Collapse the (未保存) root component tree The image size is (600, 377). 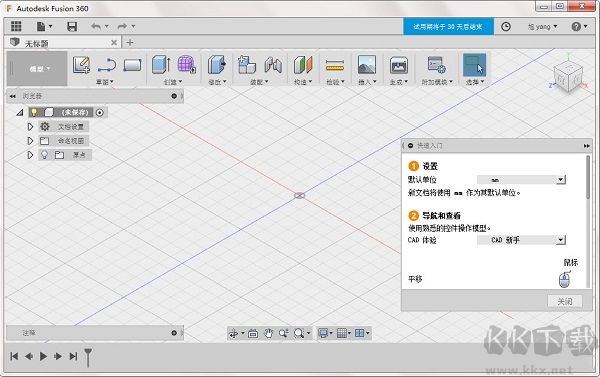pos(20,112)
